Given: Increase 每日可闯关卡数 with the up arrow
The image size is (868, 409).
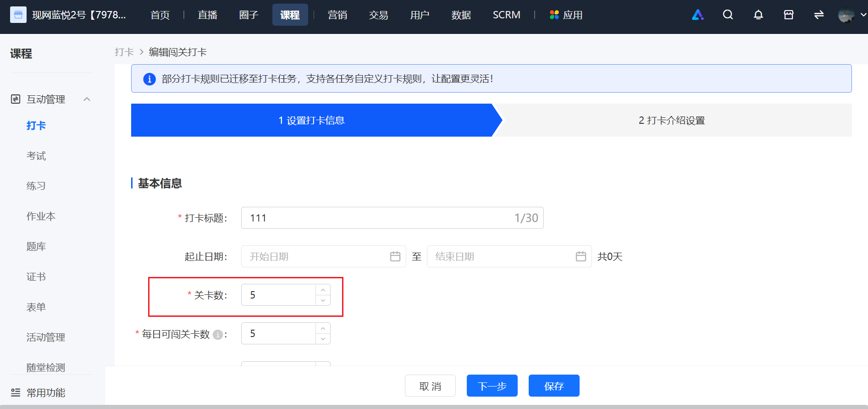Looking at the screenshot, I should click(323, 328).
